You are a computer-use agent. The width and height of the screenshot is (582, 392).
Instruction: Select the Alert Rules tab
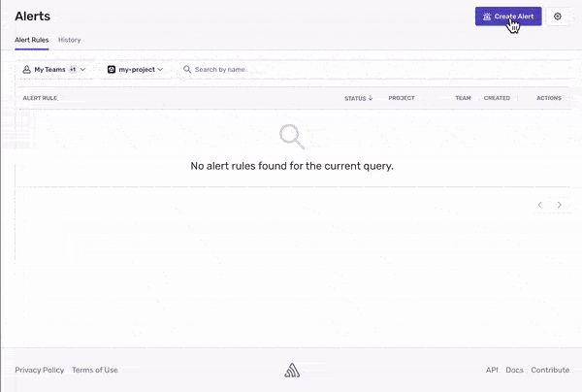(32, 40)
